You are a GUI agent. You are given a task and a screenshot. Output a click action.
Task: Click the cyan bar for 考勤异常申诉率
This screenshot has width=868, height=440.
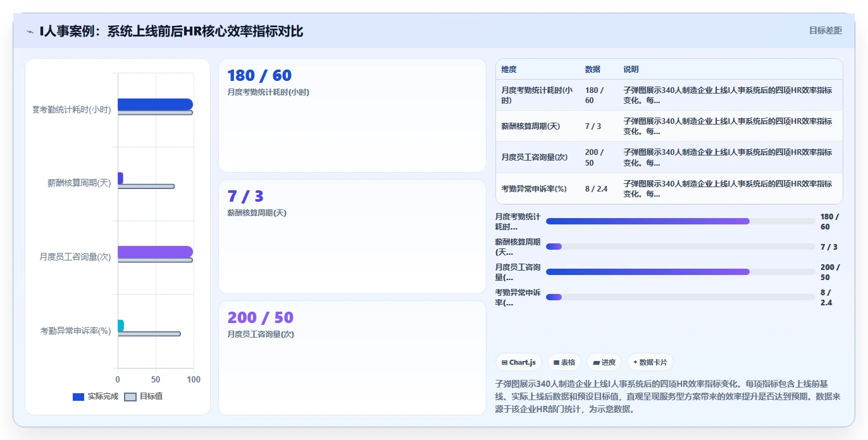(x=121, y=326)
